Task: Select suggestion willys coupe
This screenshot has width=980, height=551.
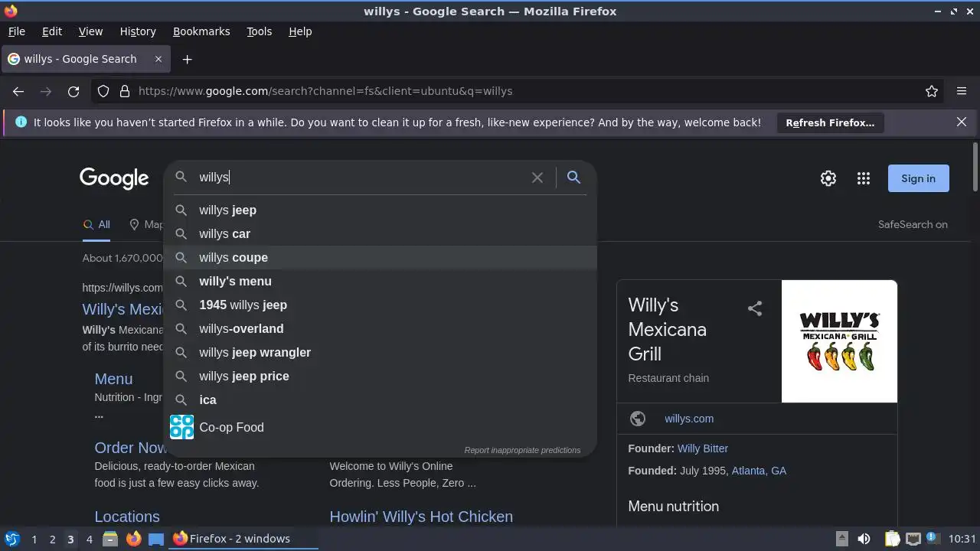Action: [380, 257]
